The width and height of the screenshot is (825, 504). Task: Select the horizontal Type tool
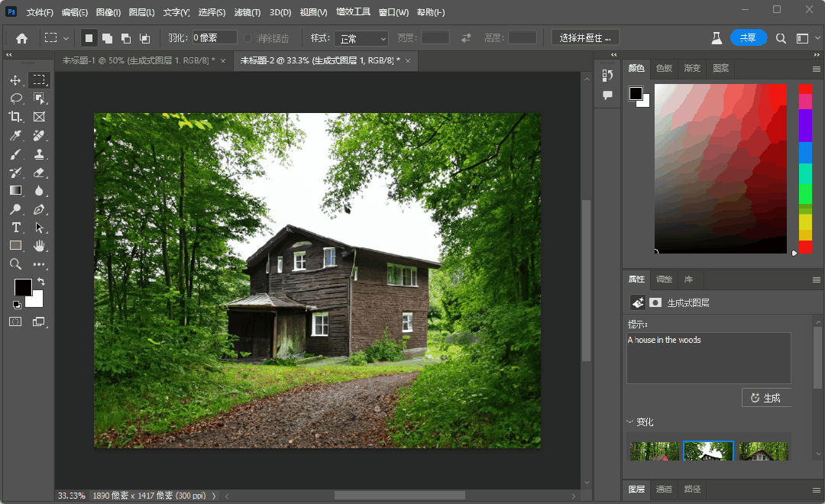(15, 228)
